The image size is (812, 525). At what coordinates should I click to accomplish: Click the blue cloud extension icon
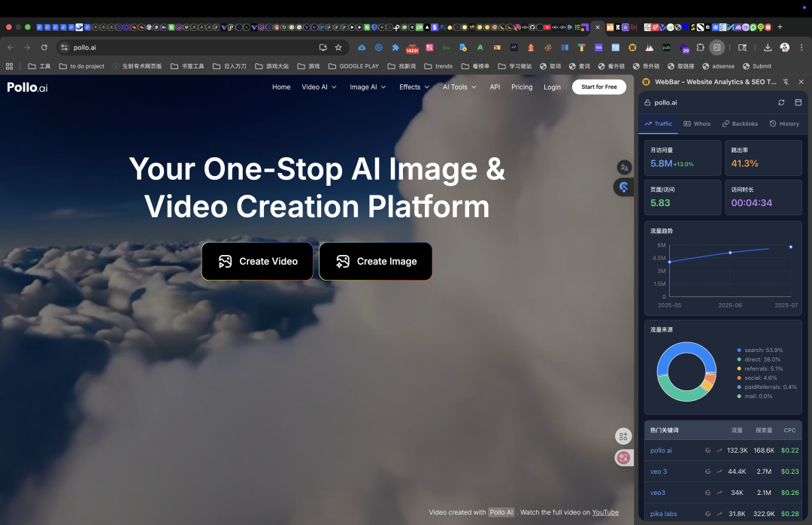(x=362, y=47)
